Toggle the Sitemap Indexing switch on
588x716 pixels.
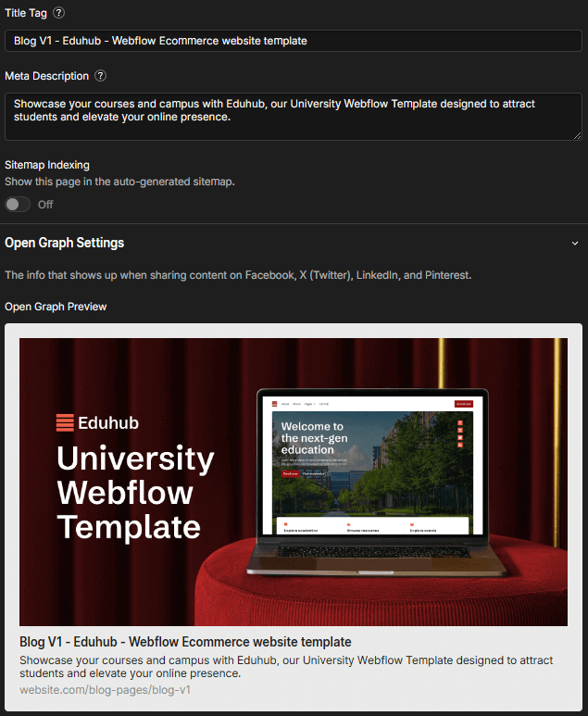[x=18, y=205]
